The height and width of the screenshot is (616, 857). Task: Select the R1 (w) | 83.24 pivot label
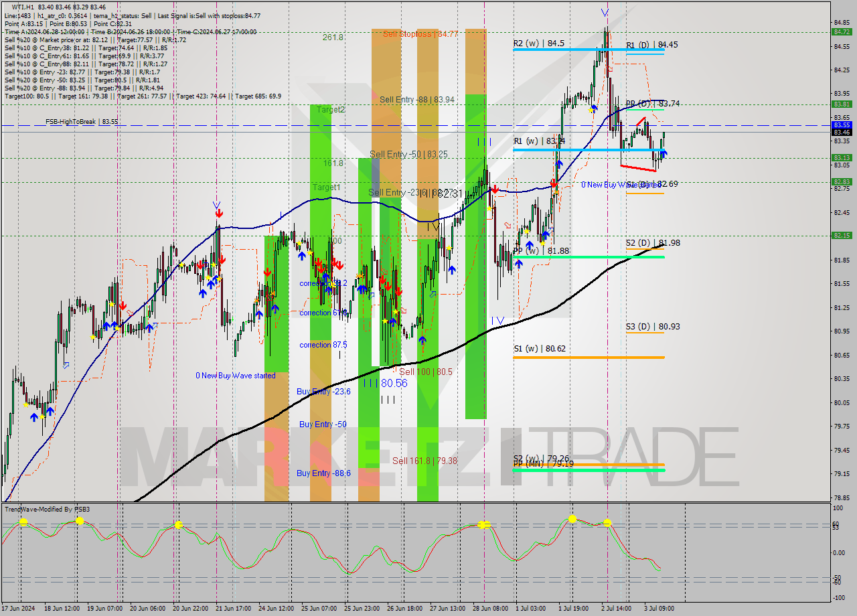pos(539,141)
